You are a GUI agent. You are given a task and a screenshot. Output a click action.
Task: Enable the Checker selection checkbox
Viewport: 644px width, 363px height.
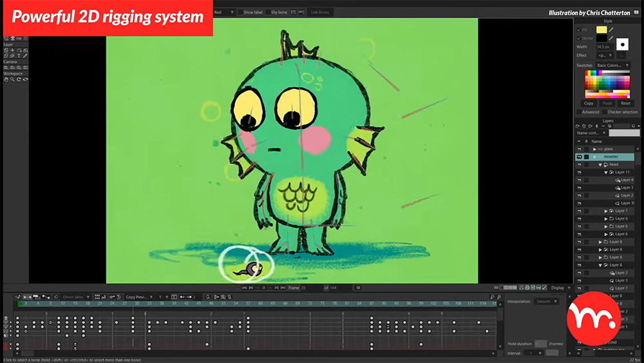(x=605, y=112)
